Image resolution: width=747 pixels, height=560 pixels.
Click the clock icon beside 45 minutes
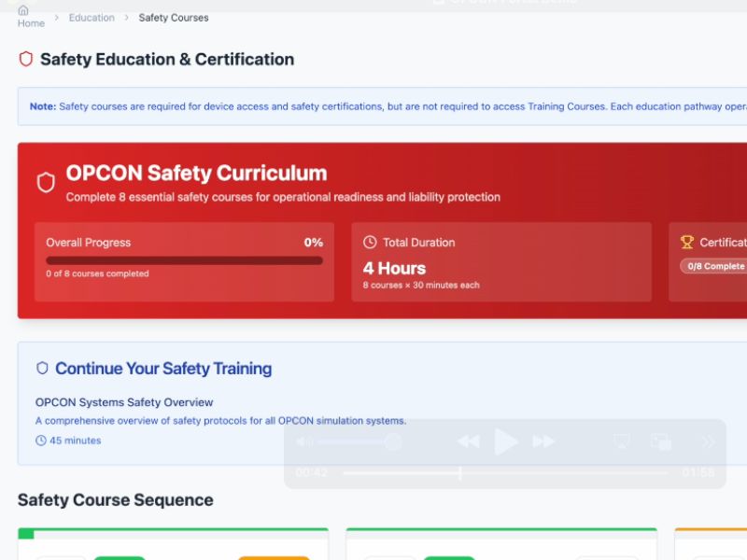tap(41, 441)
